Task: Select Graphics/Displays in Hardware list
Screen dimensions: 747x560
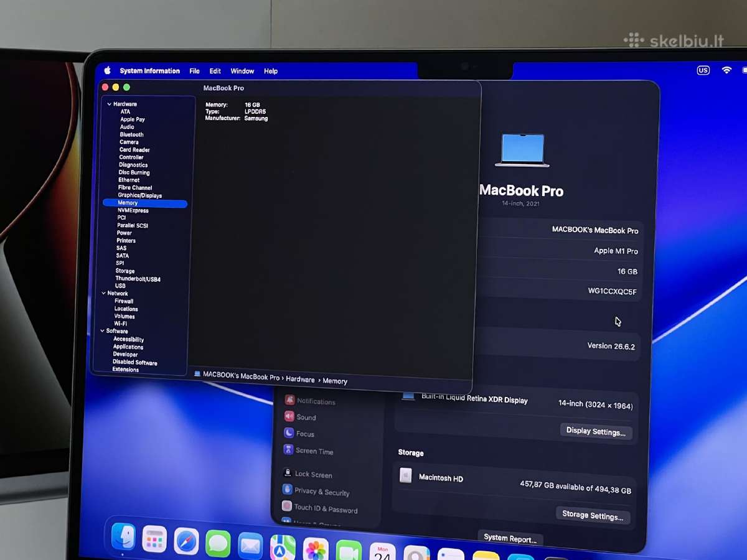Action: pyautogui.click(x=140, y=195)
